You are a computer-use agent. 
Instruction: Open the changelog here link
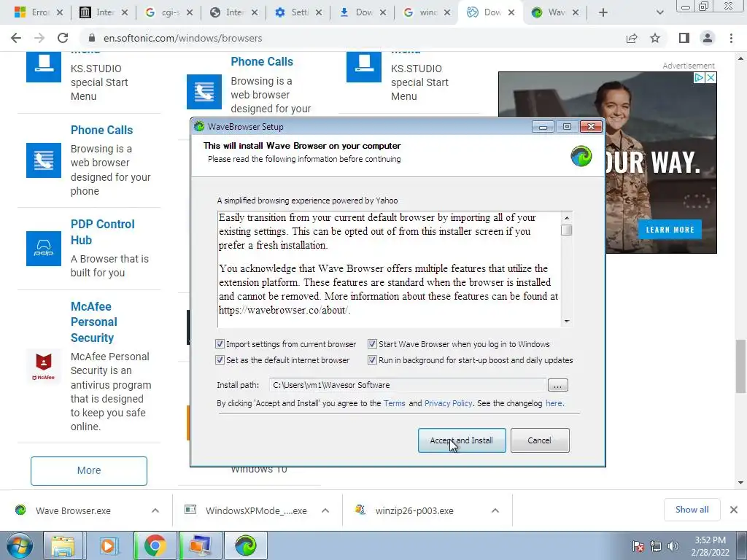coord(554,403)
